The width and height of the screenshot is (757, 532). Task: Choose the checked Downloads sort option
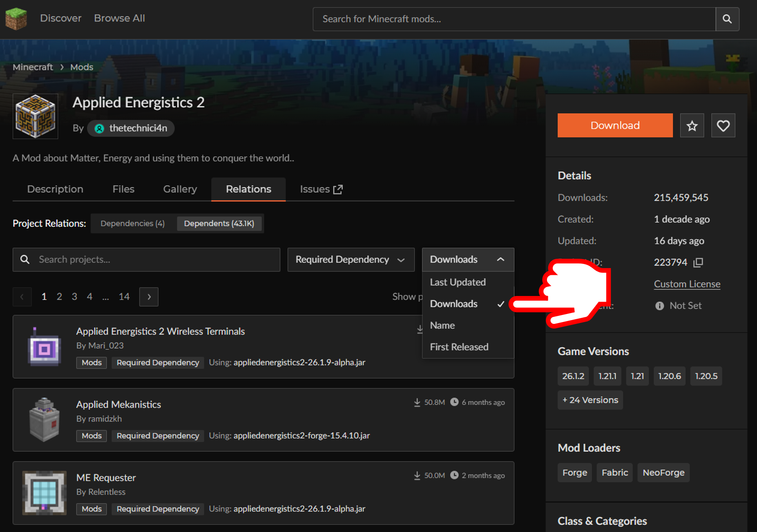pos(468,304)
